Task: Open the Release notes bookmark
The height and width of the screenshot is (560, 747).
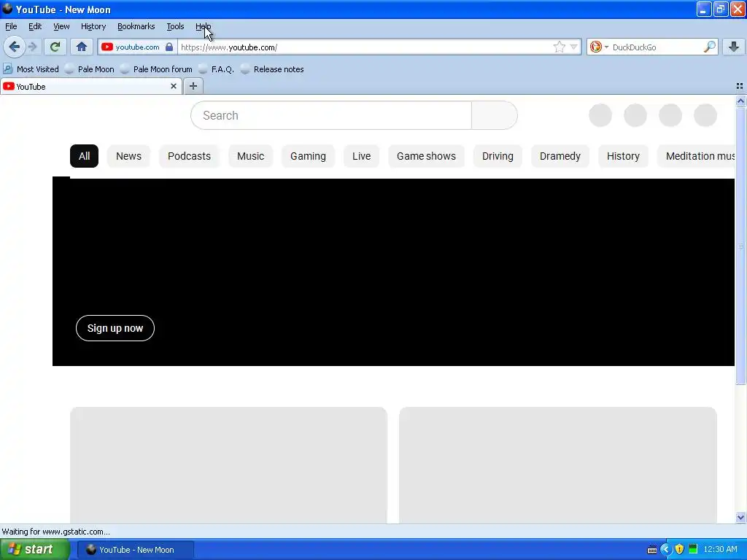Action: 273,69
